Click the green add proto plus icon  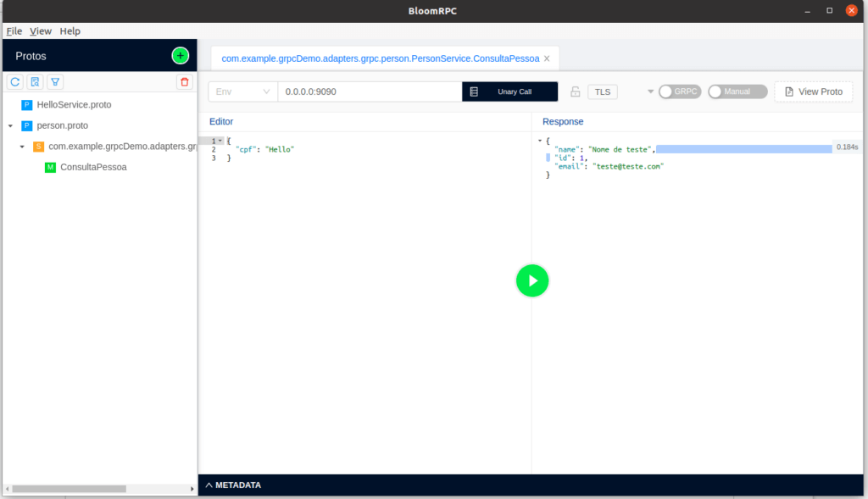click(180, 55)
